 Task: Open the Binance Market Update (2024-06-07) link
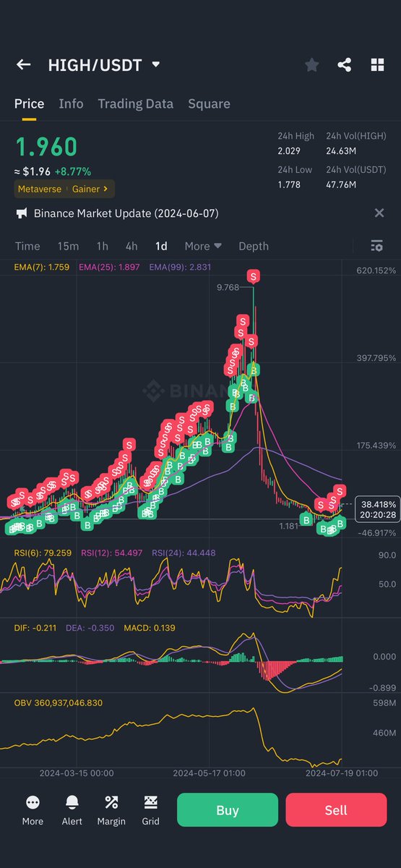pos(126,213)
